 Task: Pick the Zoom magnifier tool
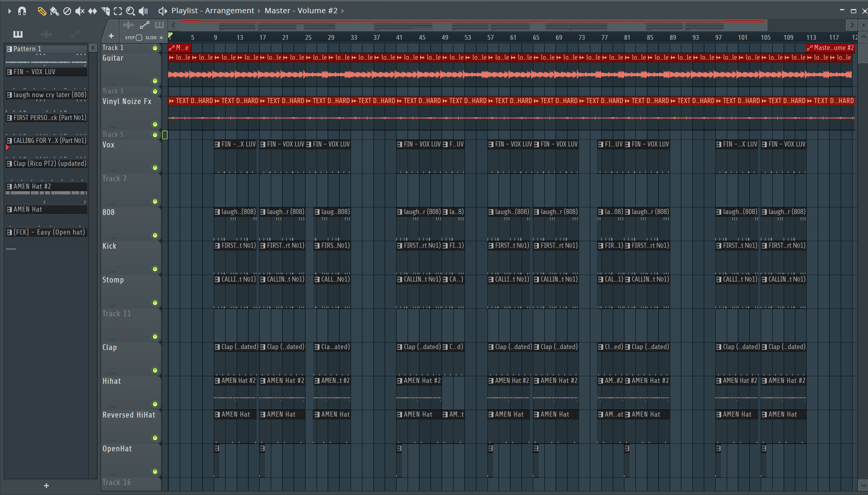click(130, 11)
